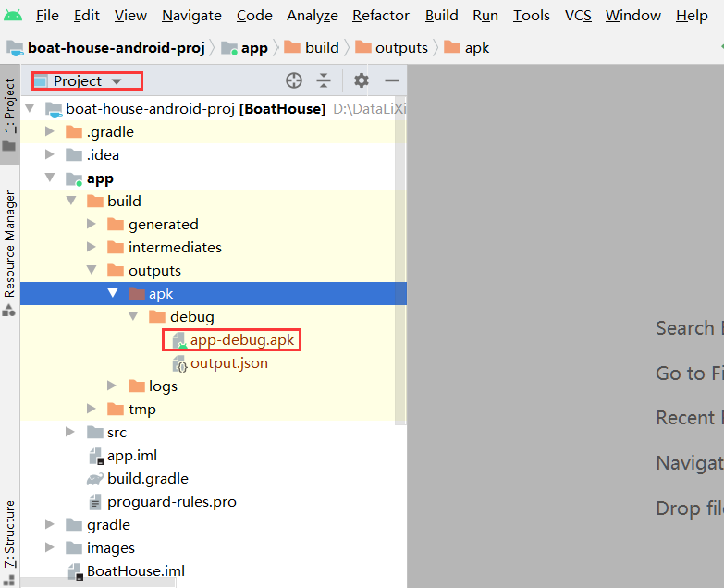The image size is (724, 588).
Task: Open the Edit menu
Action: 87,16
